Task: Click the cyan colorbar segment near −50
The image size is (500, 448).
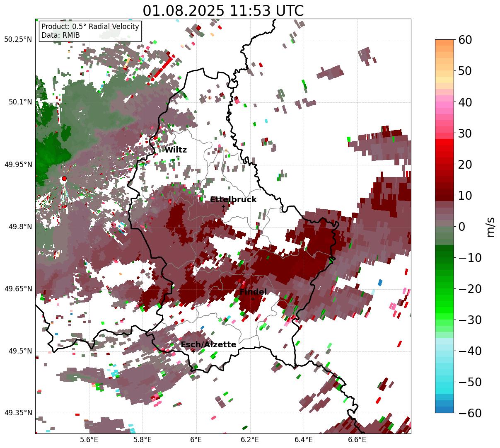Action: click(444, 382)
